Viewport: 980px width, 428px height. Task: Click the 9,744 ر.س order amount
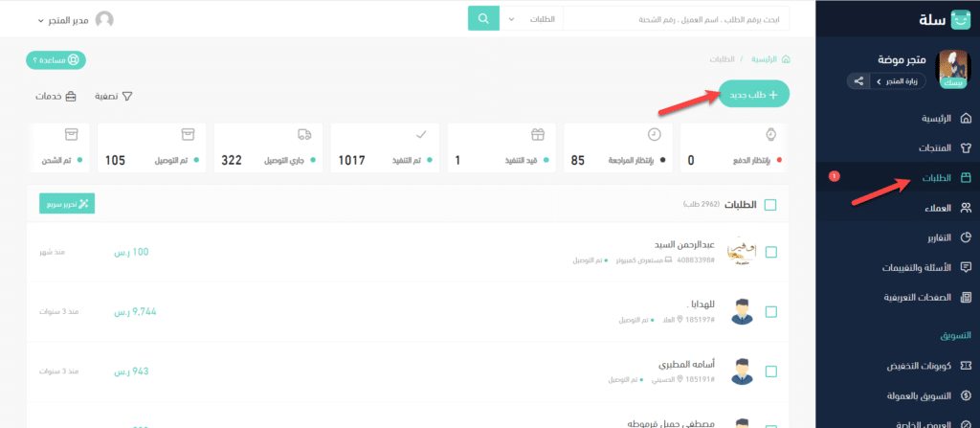[135, 311]
